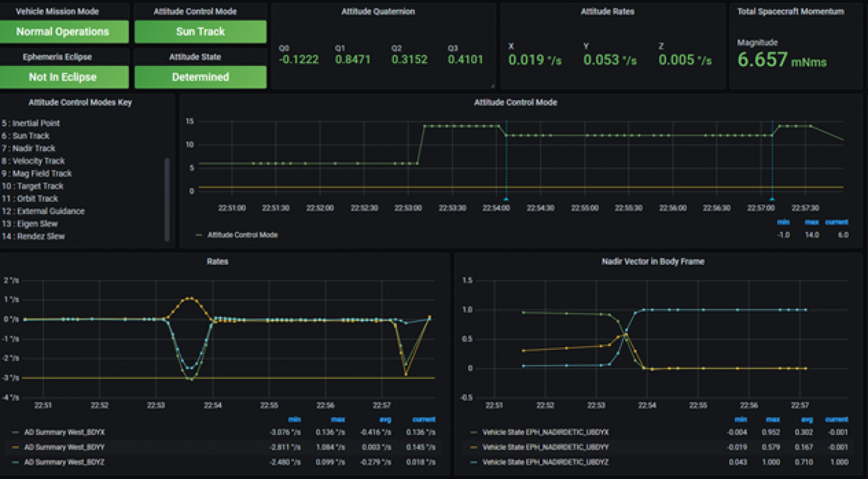Sort Nadir Vector legend by max column

coord(773,420)
